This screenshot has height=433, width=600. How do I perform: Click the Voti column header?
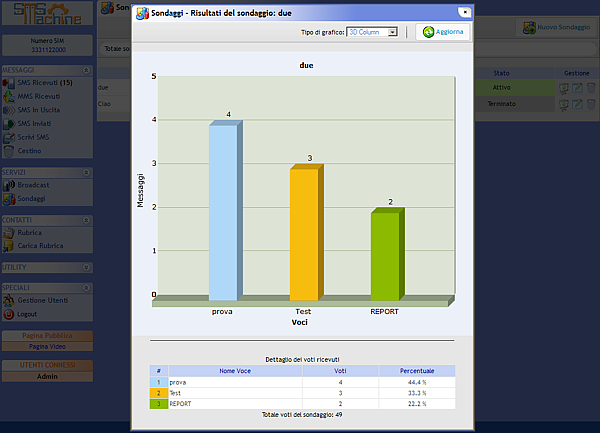(x=340, y=371)
